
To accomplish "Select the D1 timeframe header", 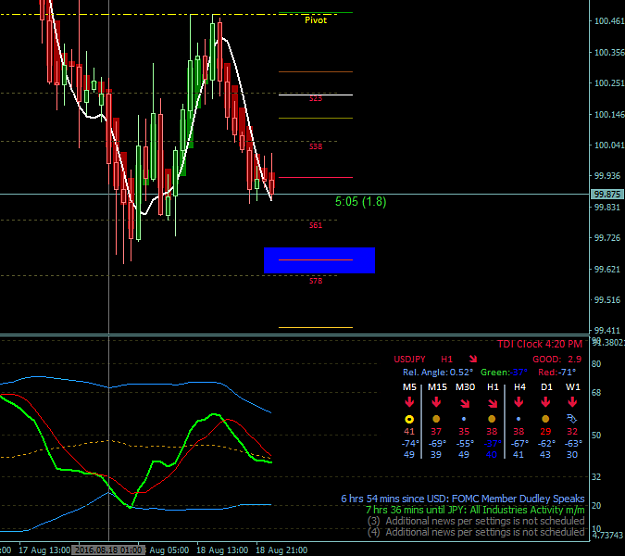I will coord(546,387).
